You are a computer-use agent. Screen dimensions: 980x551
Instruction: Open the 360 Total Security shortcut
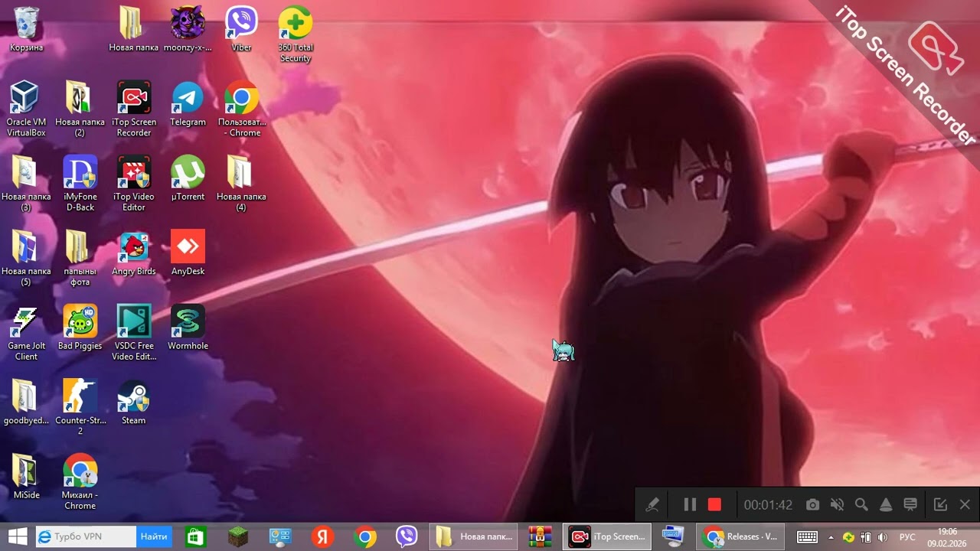pos(295,34)
